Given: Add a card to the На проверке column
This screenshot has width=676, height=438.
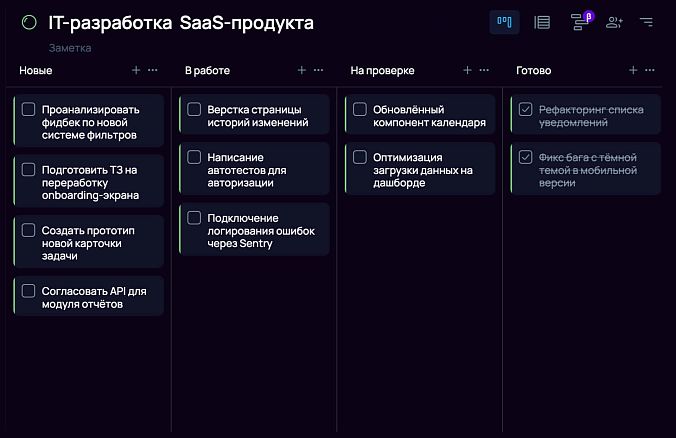Looking at the screenshot, I should pos(467,71).
